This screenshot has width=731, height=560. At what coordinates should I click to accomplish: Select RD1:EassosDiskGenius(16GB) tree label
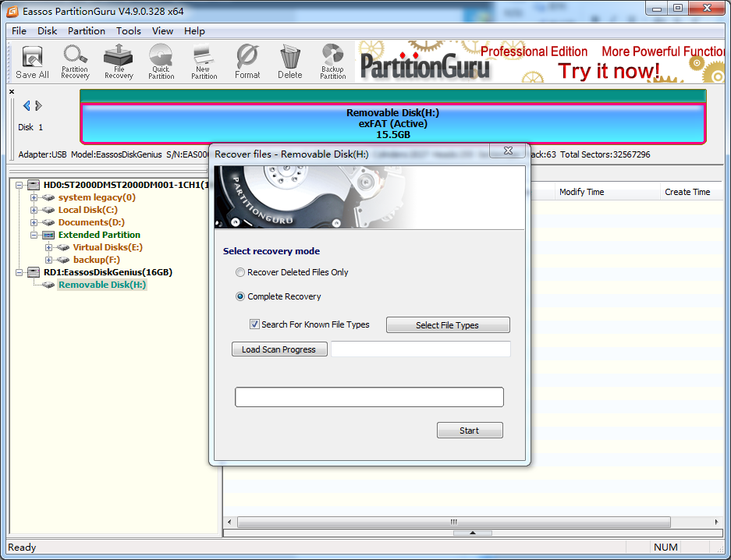108,272
